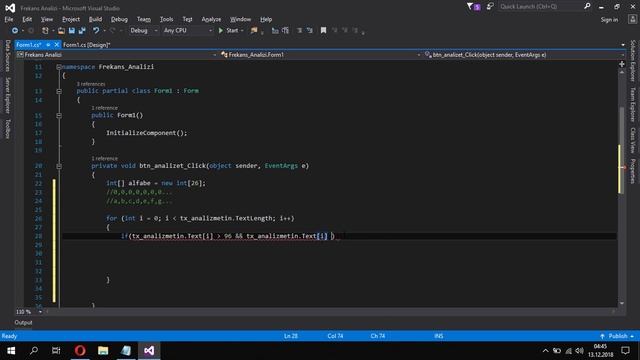The height and width of the screenshot is (360, 640).
Task: Open the btn_analizet_Click member dropdown
Action: [x=524, y=55]
